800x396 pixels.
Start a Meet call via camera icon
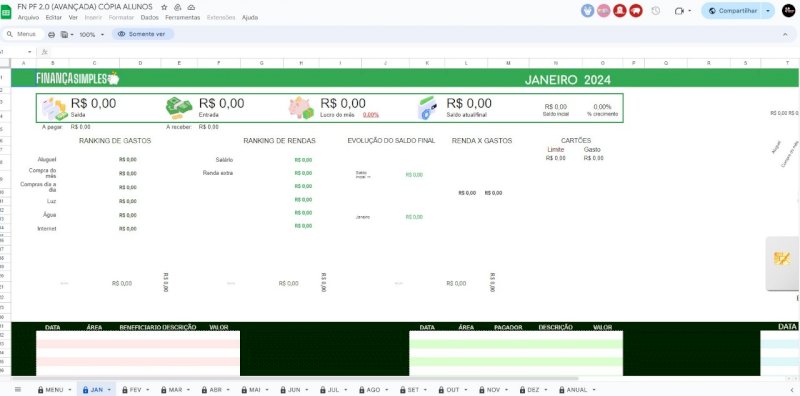point(679,11)
